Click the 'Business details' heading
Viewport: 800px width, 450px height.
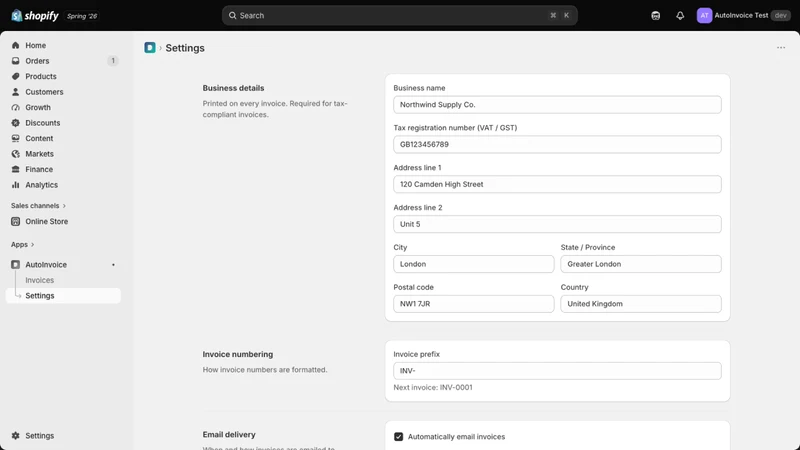[x=233, y=88]
